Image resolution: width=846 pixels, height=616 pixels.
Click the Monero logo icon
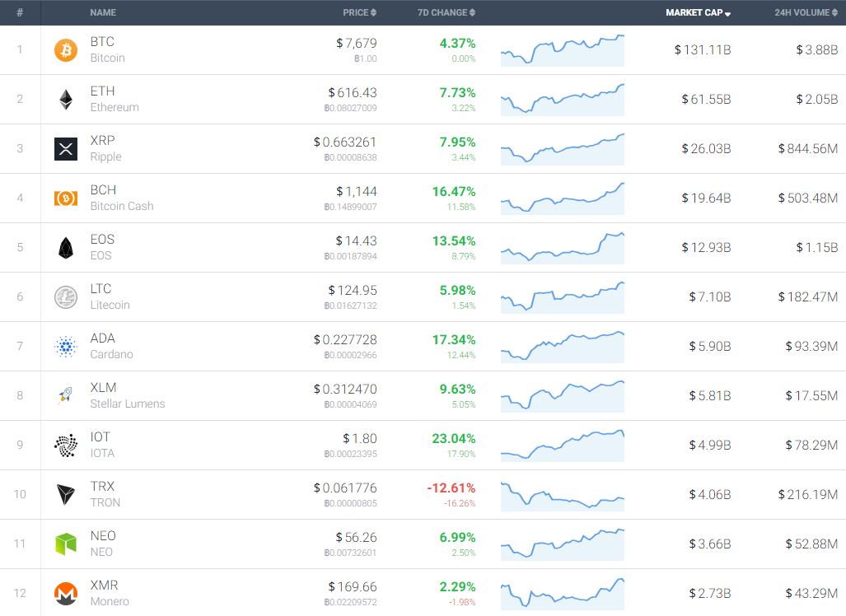coord(66,593)
